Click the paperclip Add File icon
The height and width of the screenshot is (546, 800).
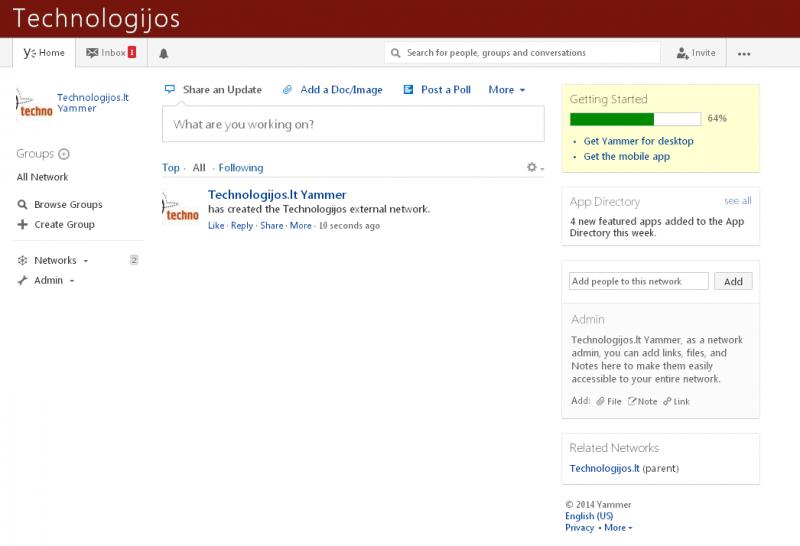(601, 401)
